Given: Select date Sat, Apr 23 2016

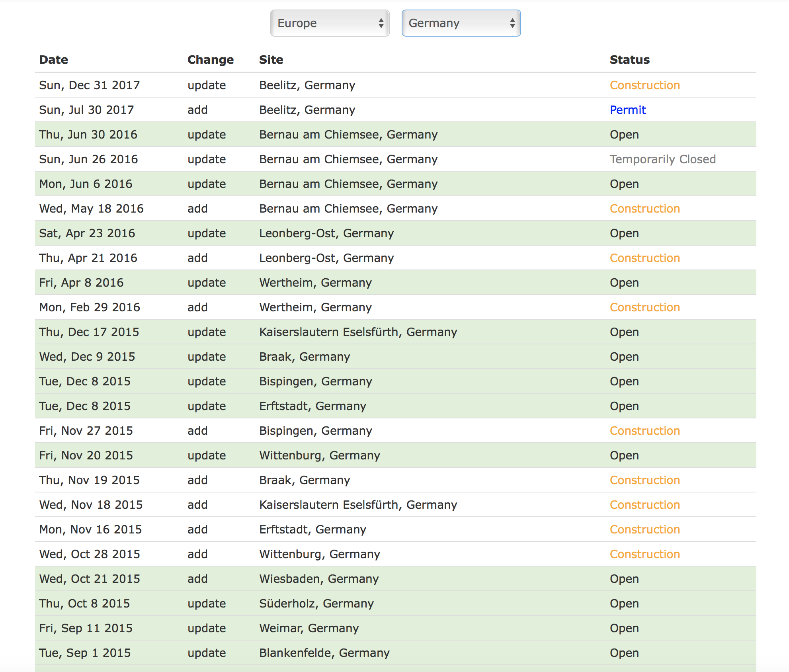Looking at the screenshot, I should 87,233.
